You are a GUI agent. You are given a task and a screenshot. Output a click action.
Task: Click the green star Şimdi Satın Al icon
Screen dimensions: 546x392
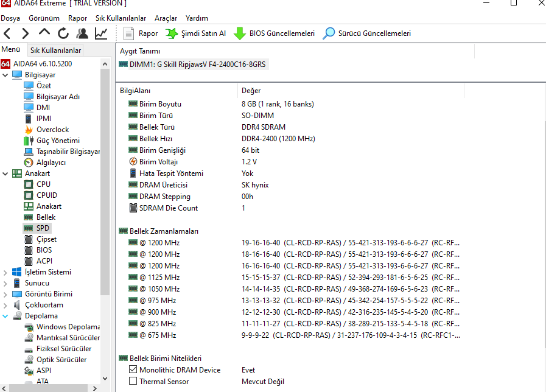coord(171,33)
